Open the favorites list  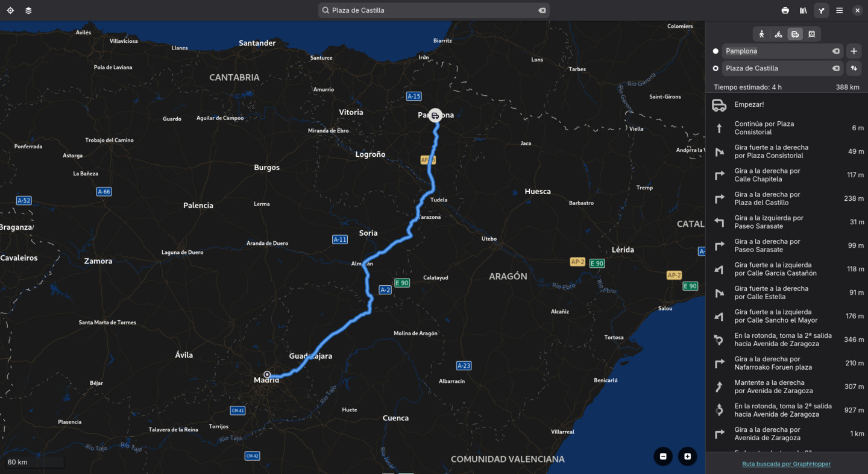[x=803, y=10]
